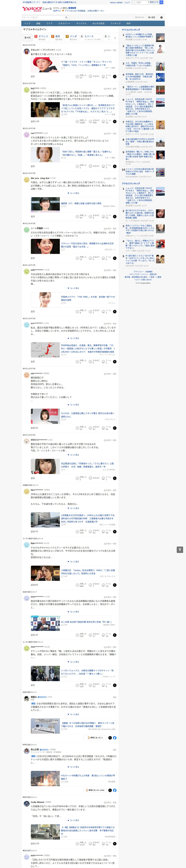Open Code Bloom user avatar

point(26,804)
